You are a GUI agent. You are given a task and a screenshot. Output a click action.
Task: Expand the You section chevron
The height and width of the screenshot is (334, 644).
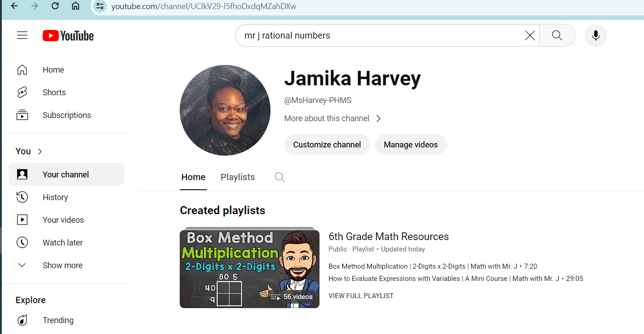[40, 152]
